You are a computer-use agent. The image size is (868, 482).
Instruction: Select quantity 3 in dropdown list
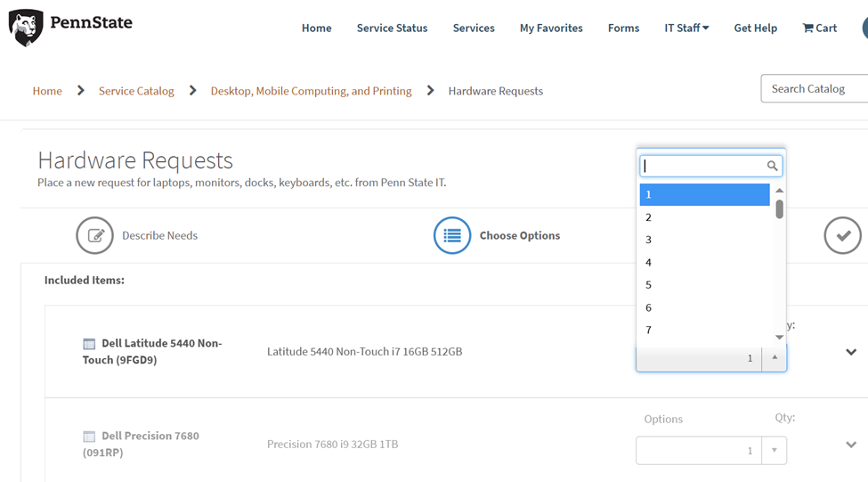click(x=705, y=240)
